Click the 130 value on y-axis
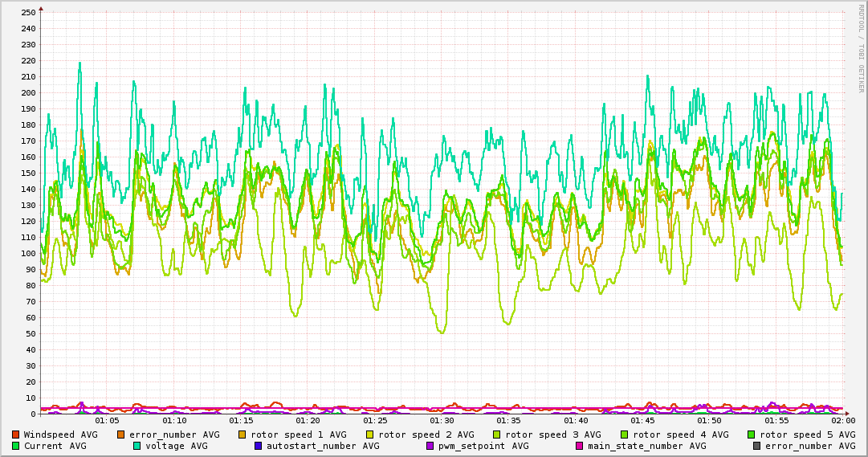This screenshot has width=868, height=457. tap(27, 205)
